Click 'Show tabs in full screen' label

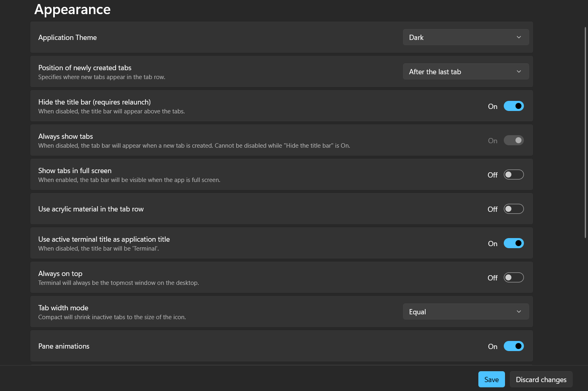(x=75, y=171)
